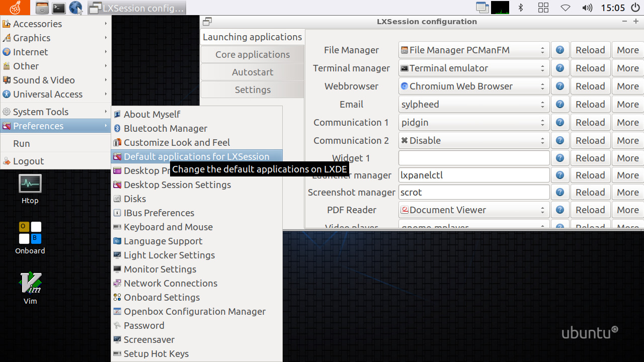Open Monitor Settings entry
The image size is (644, 362).
[x=197, y=269]
